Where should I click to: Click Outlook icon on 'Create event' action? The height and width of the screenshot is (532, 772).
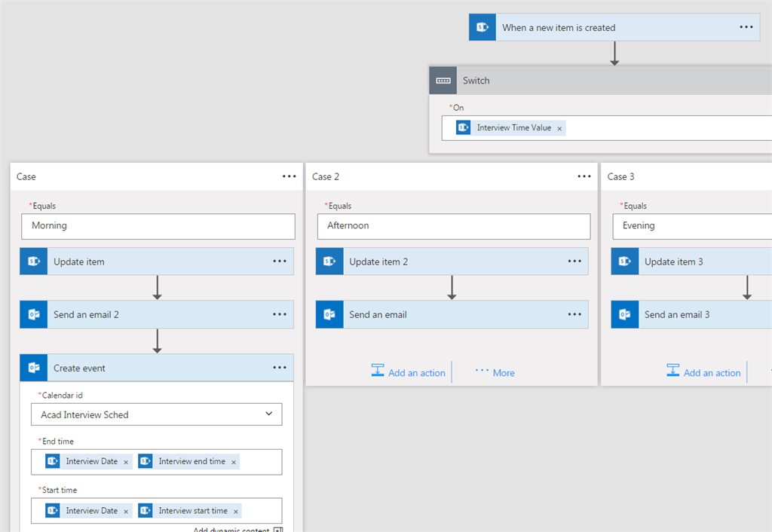pyautogui.click(x=33, y=368)
